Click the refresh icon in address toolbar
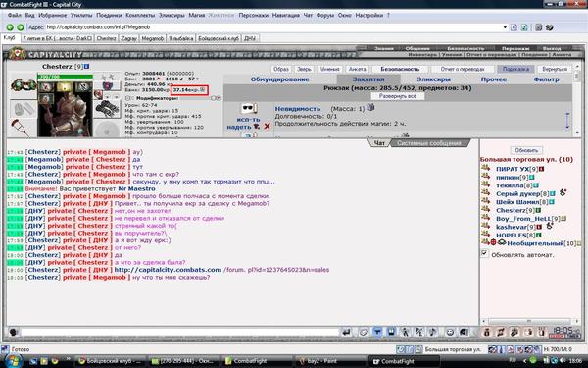588x368 pixels. tap(524, 27)
